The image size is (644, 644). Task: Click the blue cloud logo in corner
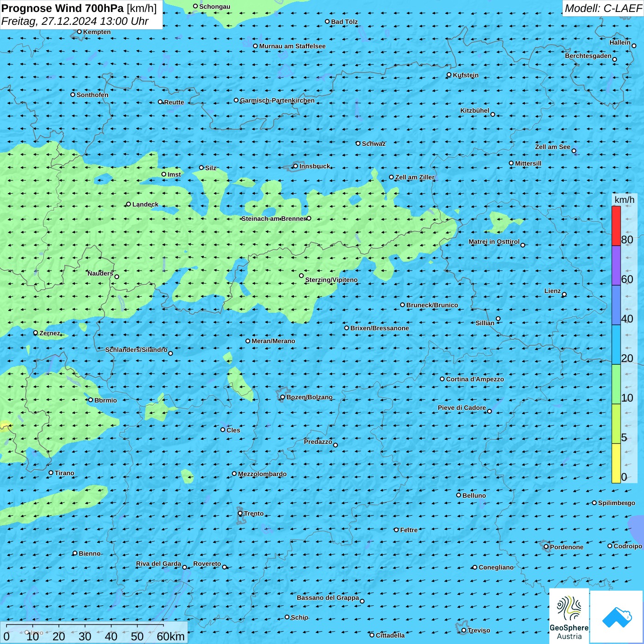pyautogui.click(x=617, y=616)
